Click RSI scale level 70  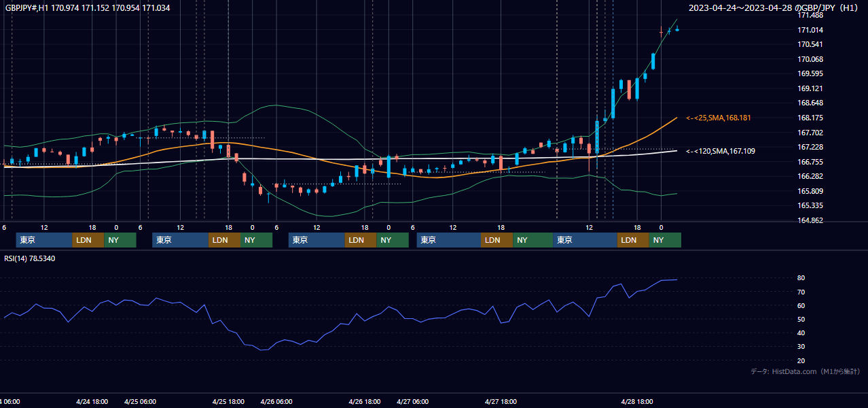(x=801, y=292)
